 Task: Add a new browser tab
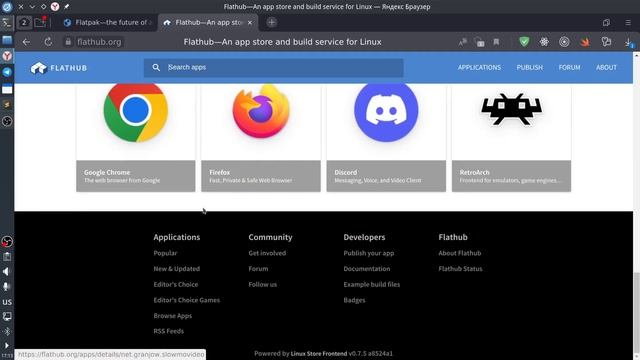click(x=271, y=22)
